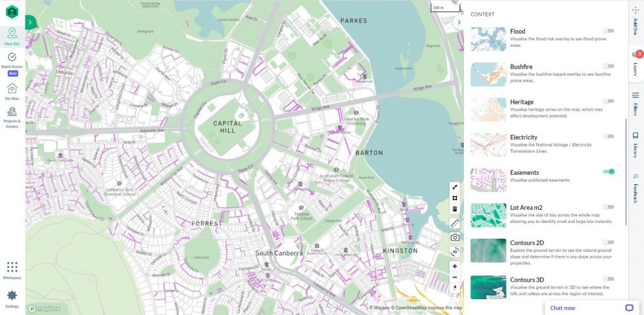Open the Library tab
The width and height of the screenshot is (644, 315).
click(x=636, y=145)
